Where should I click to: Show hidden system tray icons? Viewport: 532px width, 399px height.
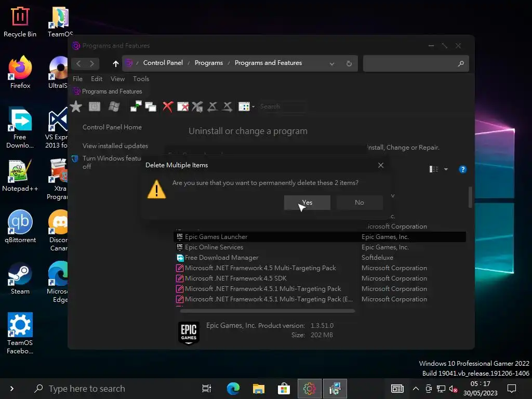coord(416,389)
